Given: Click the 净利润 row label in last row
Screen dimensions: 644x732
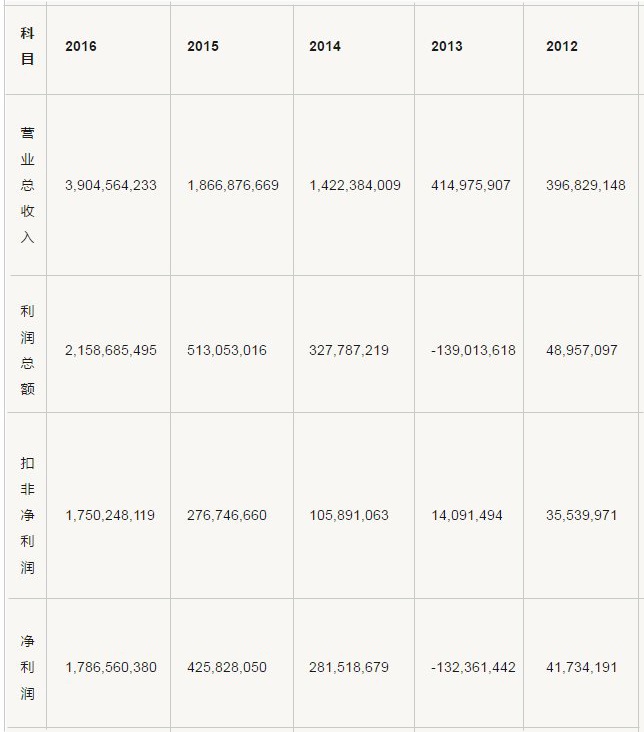Looking at the screenshot, I should click(x=27, y=667).
